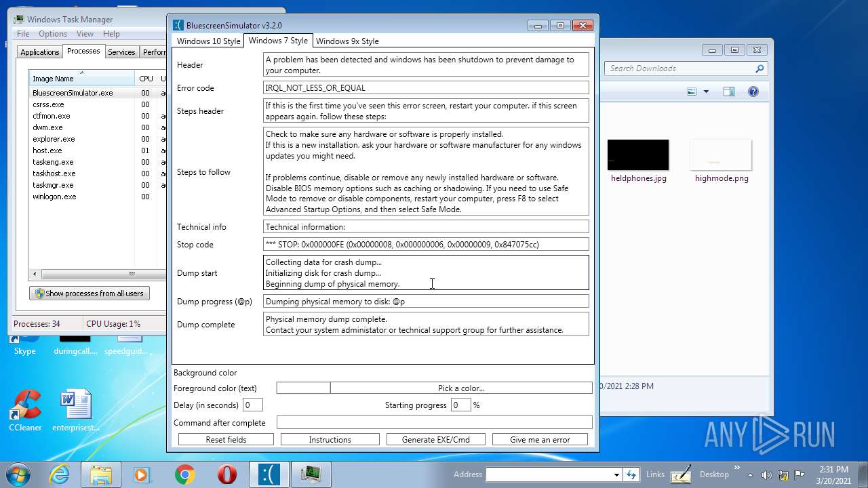Click the Reset fields button
This screenshot has width=868, height=488.
coord(226,439)
